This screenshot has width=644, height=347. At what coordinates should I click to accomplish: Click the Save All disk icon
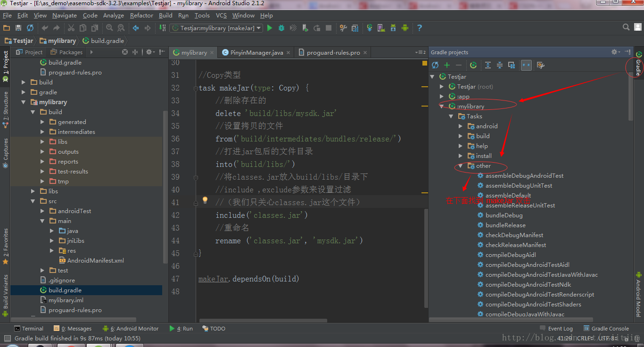point(18,28)
